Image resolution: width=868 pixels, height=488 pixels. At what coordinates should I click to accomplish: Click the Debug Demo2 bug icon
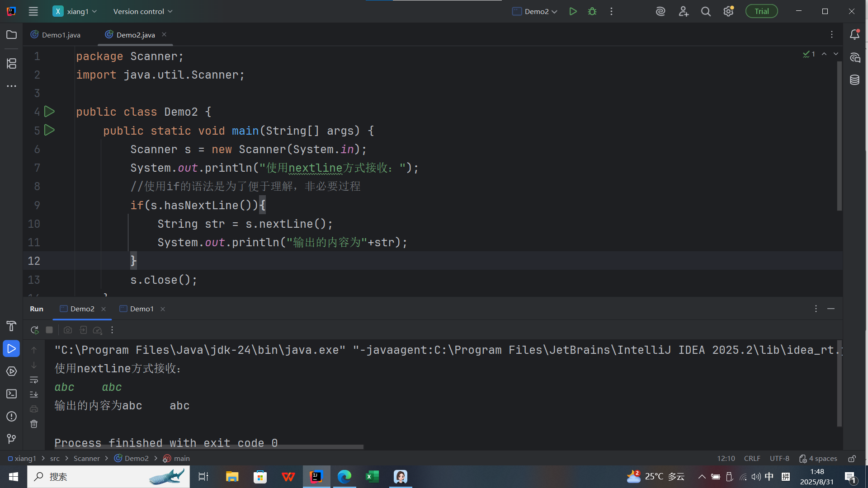592,11
